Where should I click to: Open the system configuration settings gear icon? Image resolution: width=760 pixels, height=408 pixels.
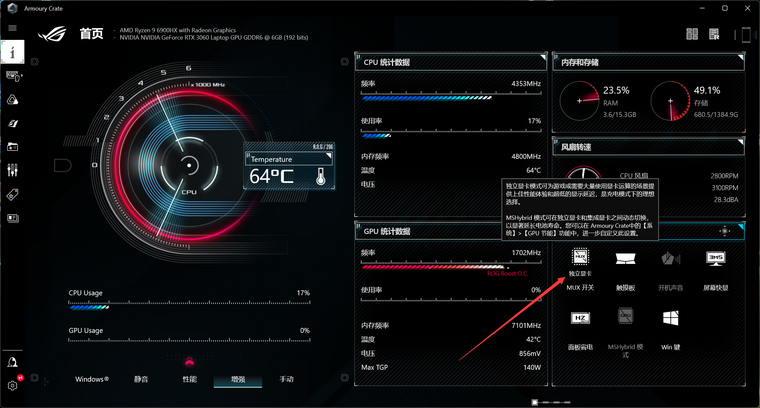point(724,231)
